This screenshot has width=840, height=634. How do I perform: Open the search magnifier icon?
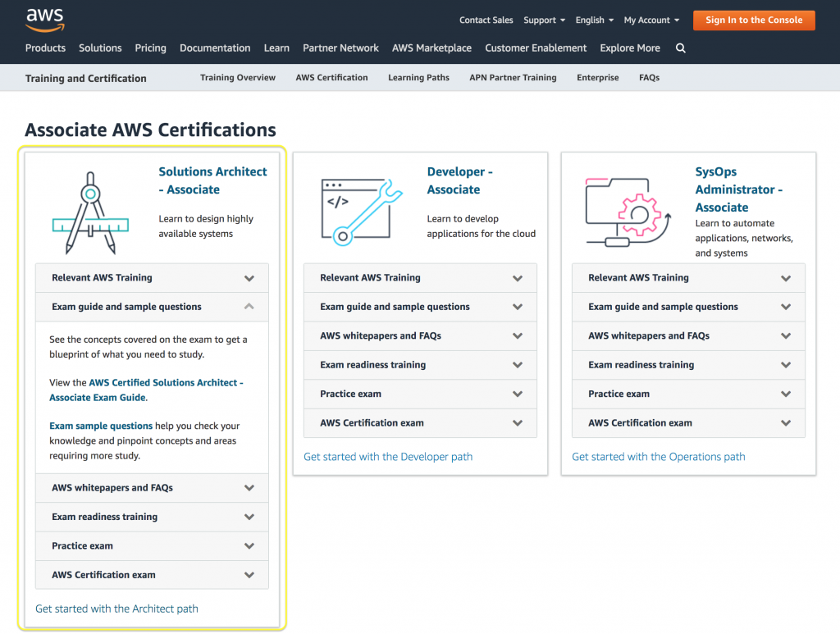point(680,48)
